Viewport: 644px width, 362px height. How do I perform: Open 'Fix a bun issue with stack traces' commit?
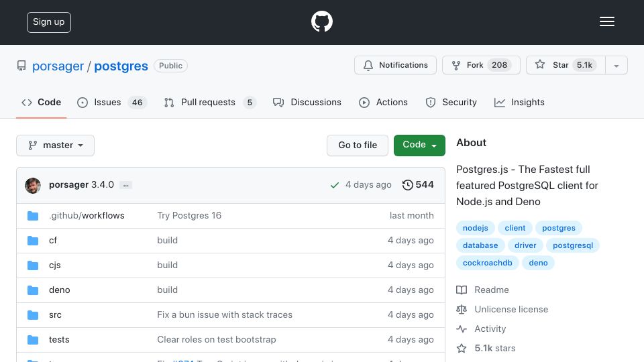point(225,315)
